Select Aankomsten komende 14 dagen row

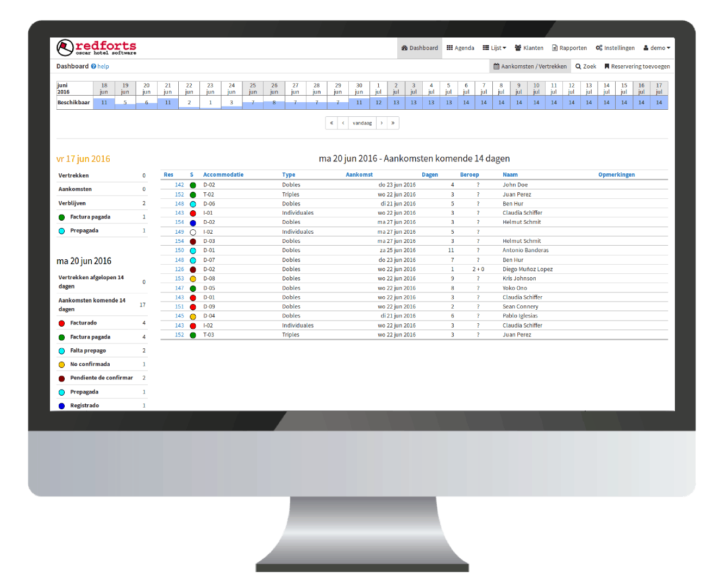point(102,305)
